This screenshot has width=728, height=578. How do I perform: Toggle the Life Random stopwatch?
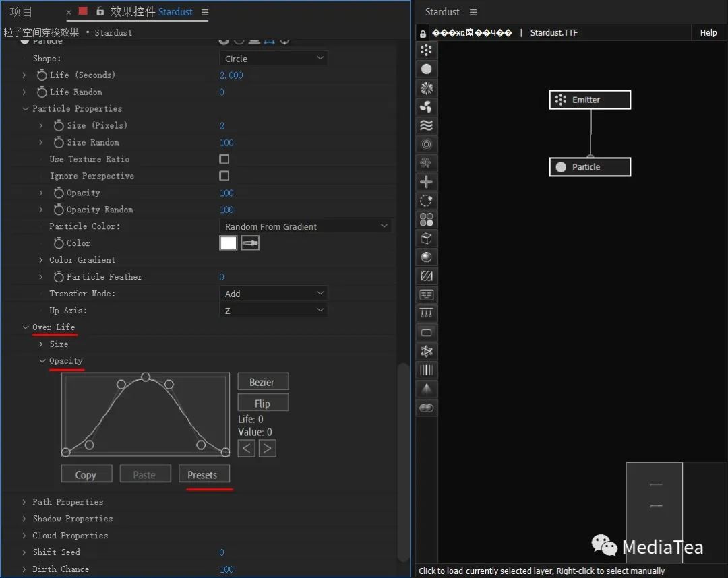pos(42,92)
